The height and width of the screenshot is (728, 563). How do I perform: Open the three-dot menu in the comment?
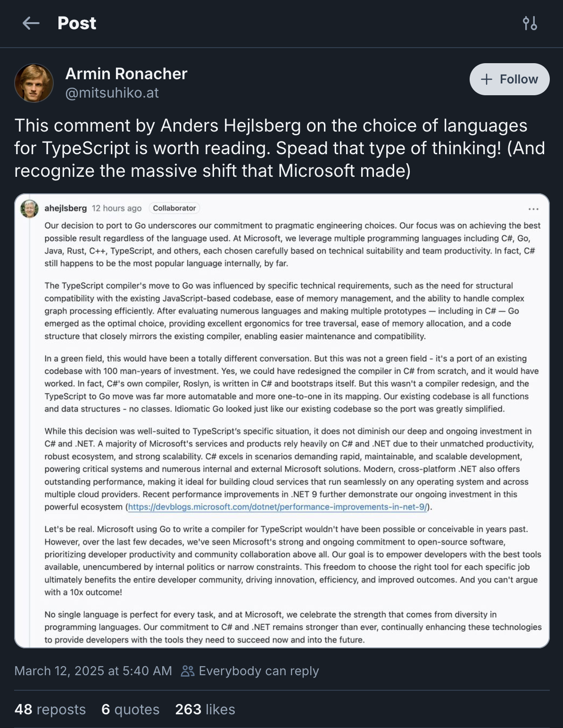[x=533, y=209]
